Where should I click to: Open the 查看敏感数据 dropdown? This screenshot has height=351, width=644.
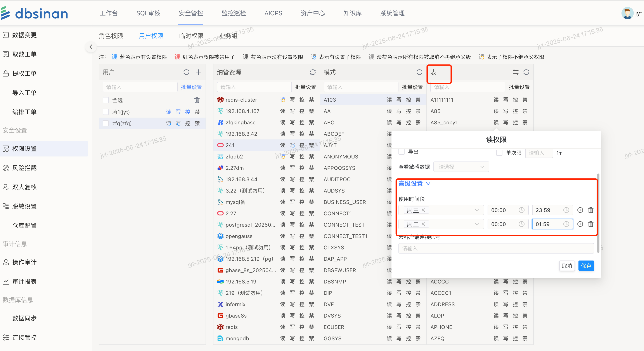[x=461, y=167]
